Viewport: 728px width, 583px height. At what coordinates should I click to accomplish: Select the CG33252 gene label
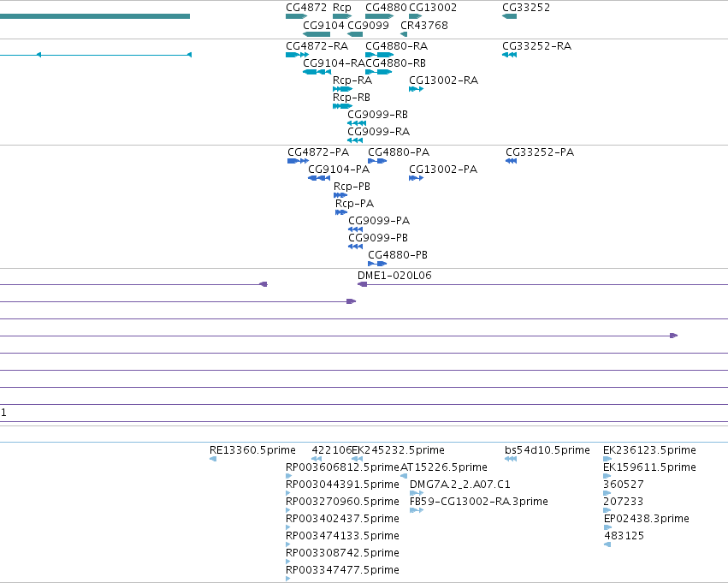click(x=526, y=8)
